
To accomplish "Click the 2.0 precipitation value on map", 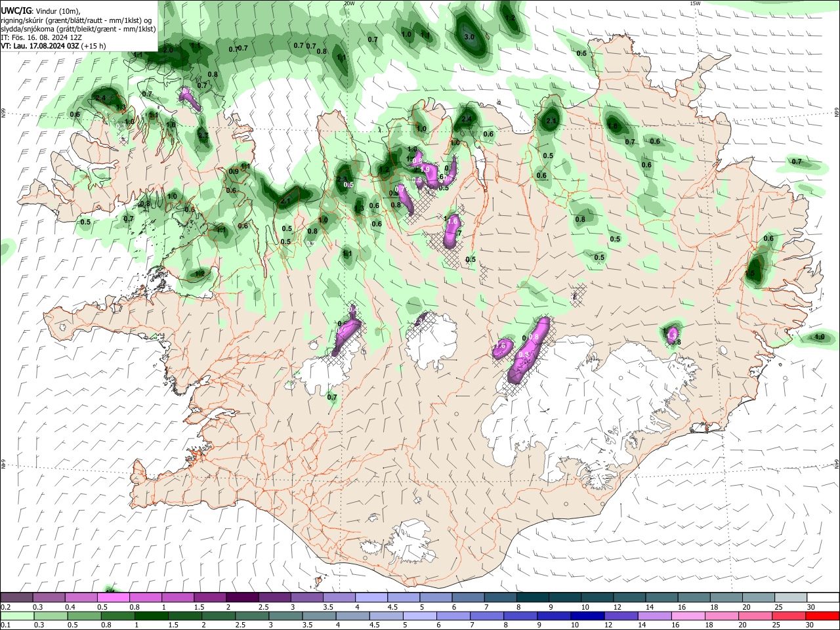I will [x=168, y=50].
